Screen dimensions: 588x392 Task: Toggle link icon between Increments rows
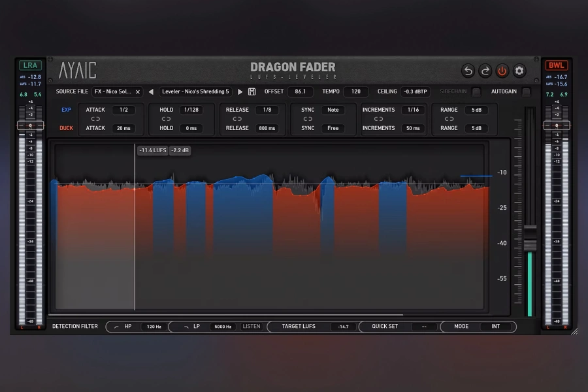pyautogui.click(x=378, y=119)
